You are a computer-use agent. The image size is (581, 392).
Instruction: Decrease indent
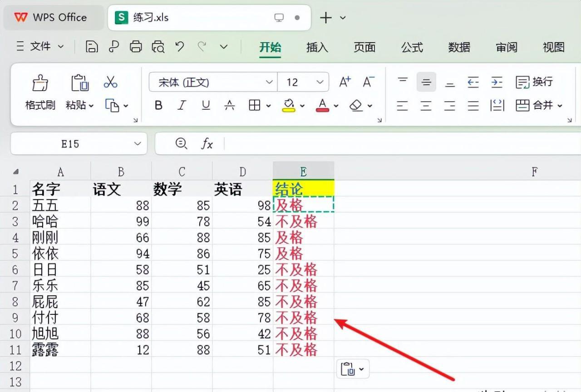point(473,82)
